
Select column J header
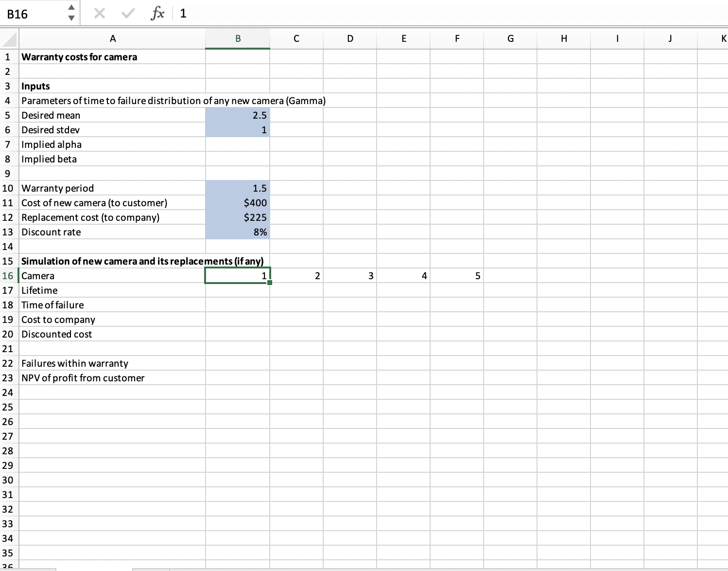[671, 39]
